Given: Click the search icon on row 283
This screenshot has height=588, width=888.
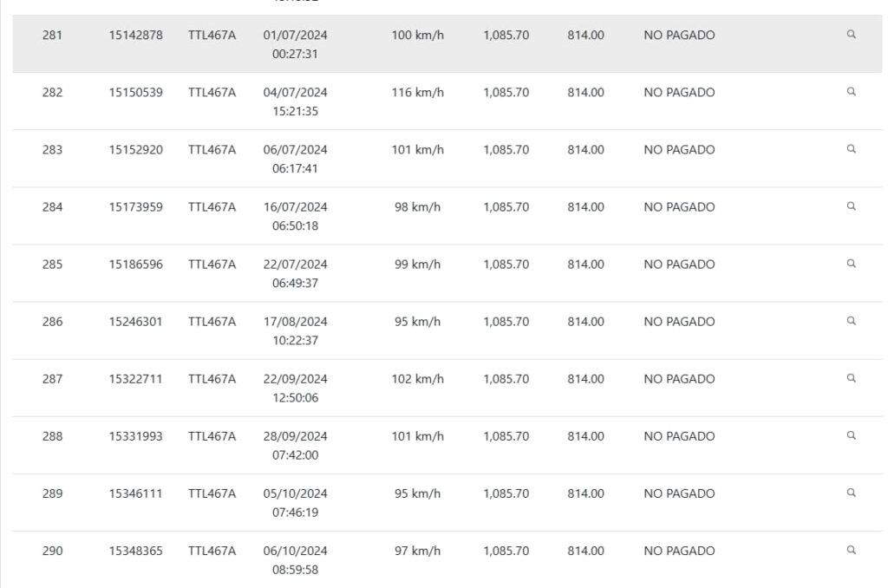Looking at the screenshot, I should (852, 149).
